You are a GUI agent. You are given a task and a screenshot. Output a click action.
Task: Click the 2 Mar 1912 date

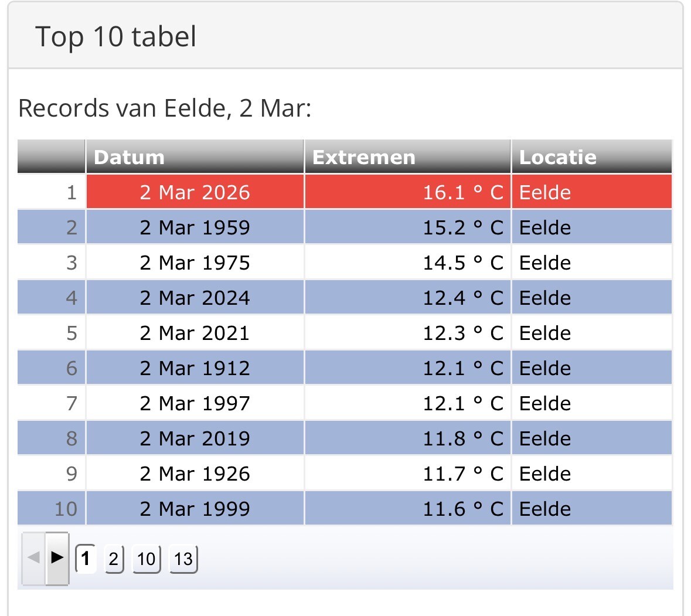coord(195,368)
